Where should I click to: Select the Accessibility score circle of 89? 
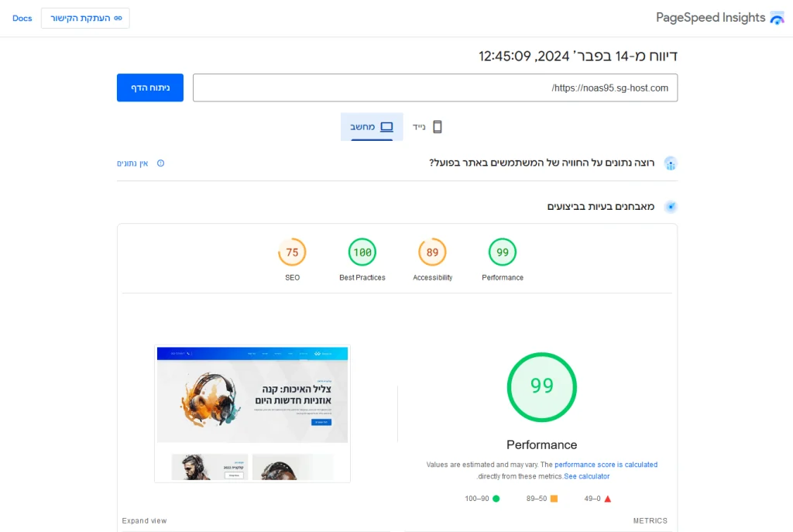[x=432, y=252]
